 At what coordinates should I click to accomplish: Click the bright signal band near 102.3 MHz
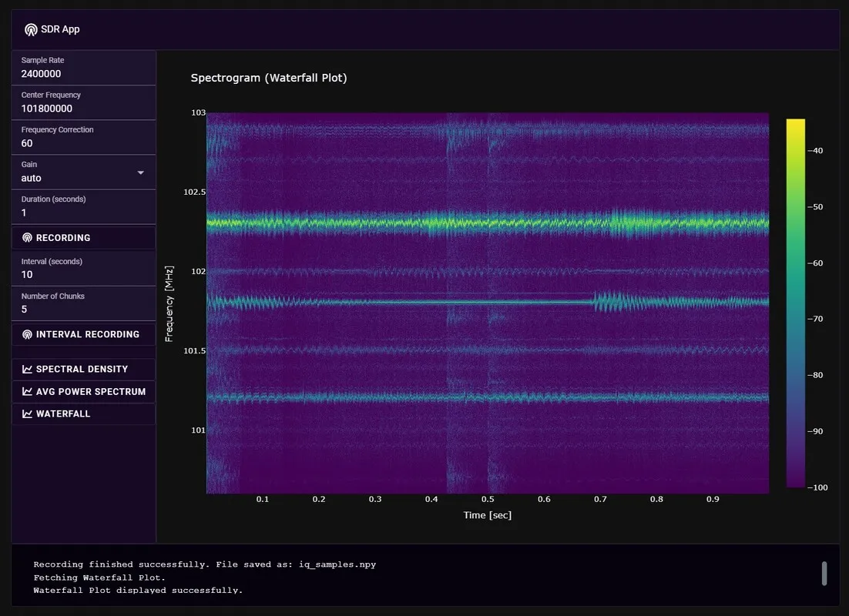point(488,223)
